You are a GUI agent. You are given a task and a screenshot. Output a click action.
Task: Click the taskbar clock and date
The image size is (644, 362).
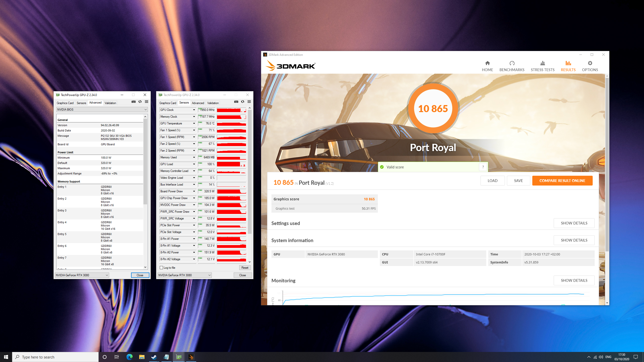pyautogui.click(x=622, y=357)
